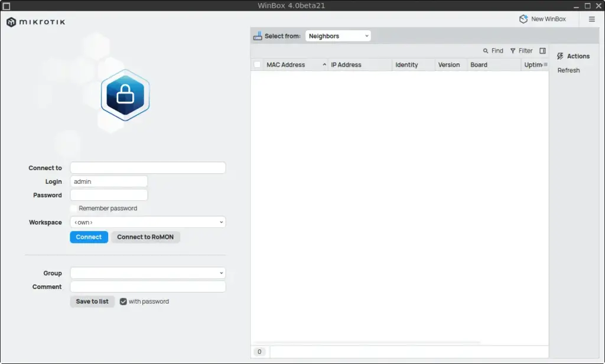Click the Filter funnel icon
Viewport: 605px width, 364px height.
tap(513, 51)
